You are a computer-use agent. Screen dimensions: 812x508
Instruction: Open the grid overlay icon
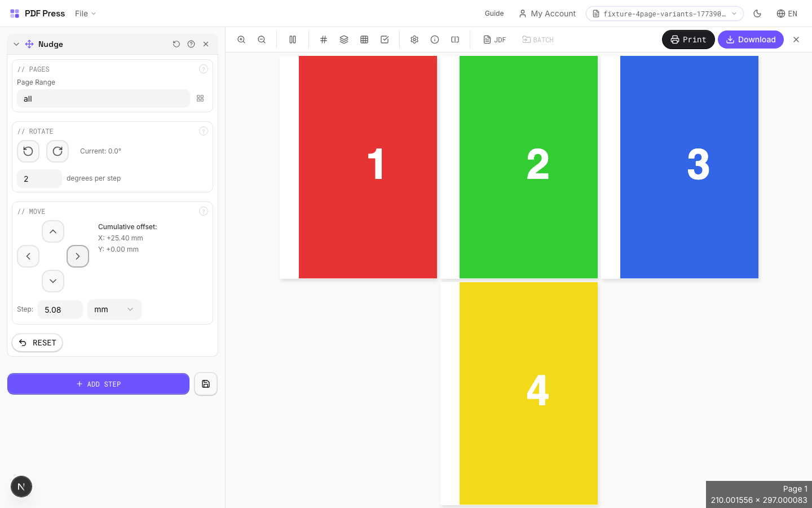tap(364, 40)
